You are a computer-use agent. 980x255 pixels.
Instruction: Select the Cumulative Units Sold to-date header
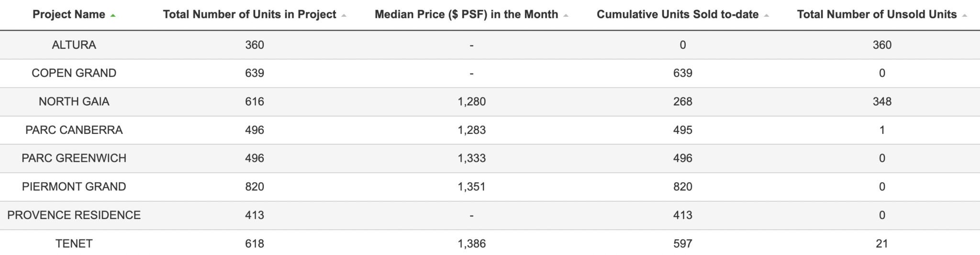(678, 15)
